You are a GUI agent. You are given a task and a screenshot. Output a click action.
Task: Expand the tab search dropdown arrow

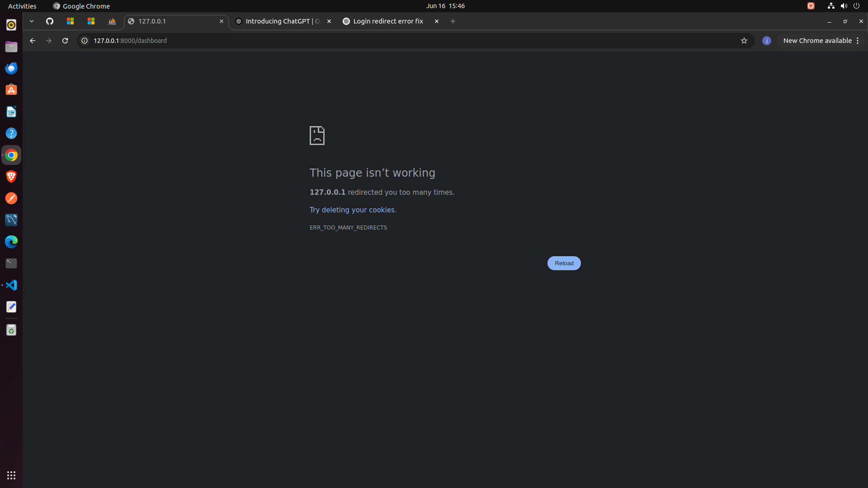[32, 21]
